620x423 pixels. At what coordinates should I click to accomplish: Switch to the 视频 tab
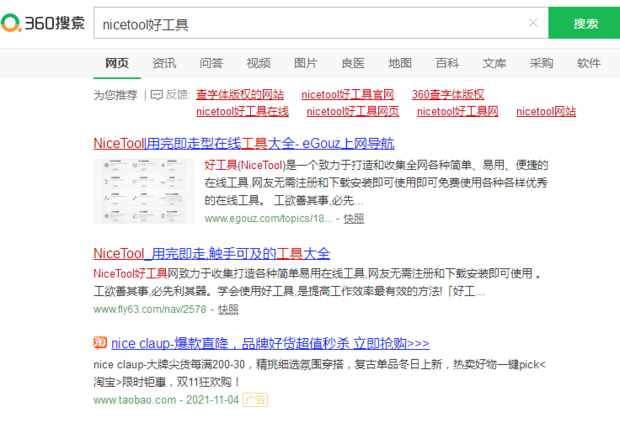258,63
